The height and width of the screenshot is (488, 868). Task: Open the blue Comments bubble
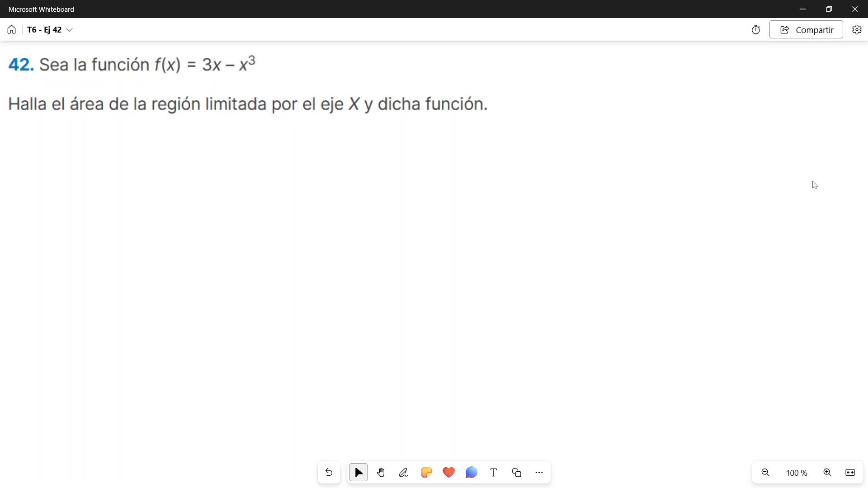coord(471,473)
